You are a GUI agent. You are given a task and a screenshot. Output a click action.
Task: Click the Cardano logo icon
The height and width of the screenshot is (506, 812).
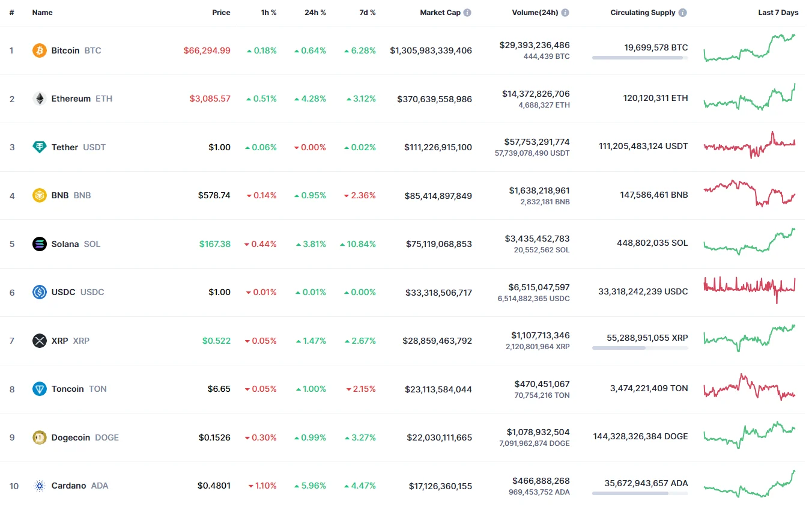pos(39,486)
